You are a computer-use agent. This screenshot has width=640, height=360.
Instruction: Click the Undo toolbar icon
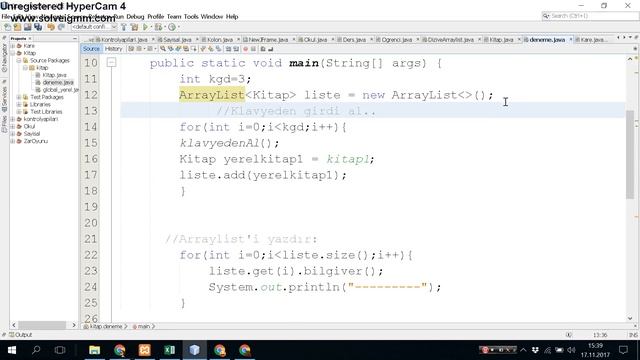51,27
